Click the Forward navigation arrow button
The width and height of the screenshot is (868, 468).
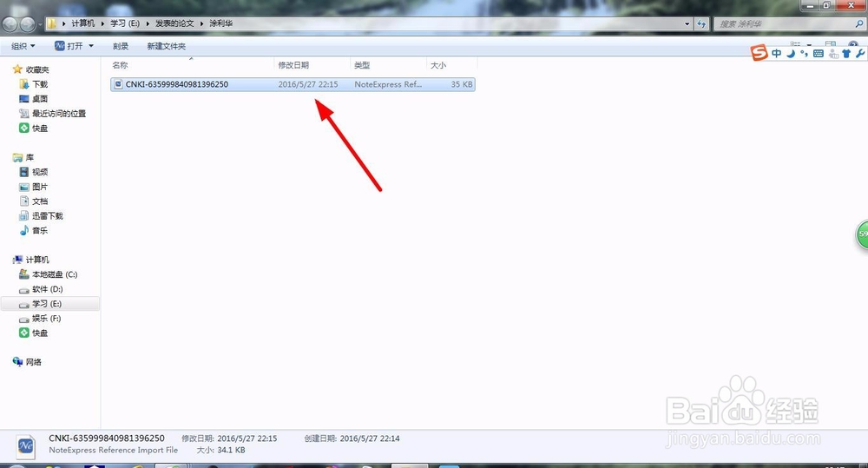click(27, 23)
